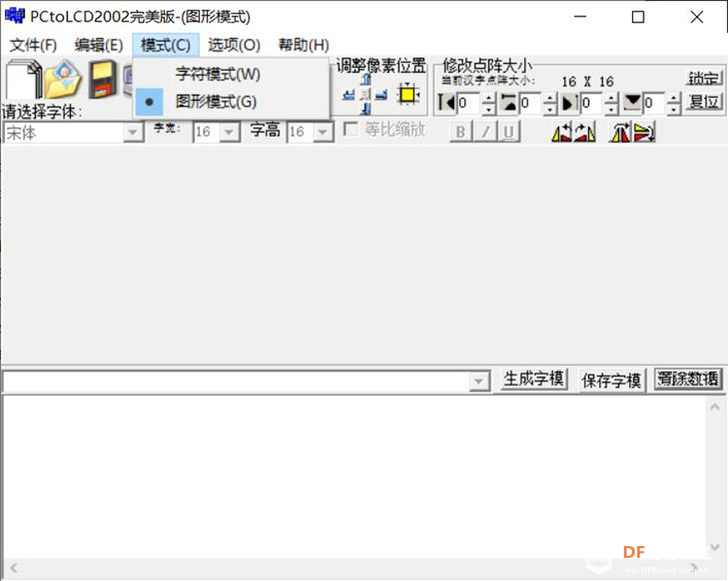
Task: Click the rotate counterclockwise icon
Action: coord(562,132)
